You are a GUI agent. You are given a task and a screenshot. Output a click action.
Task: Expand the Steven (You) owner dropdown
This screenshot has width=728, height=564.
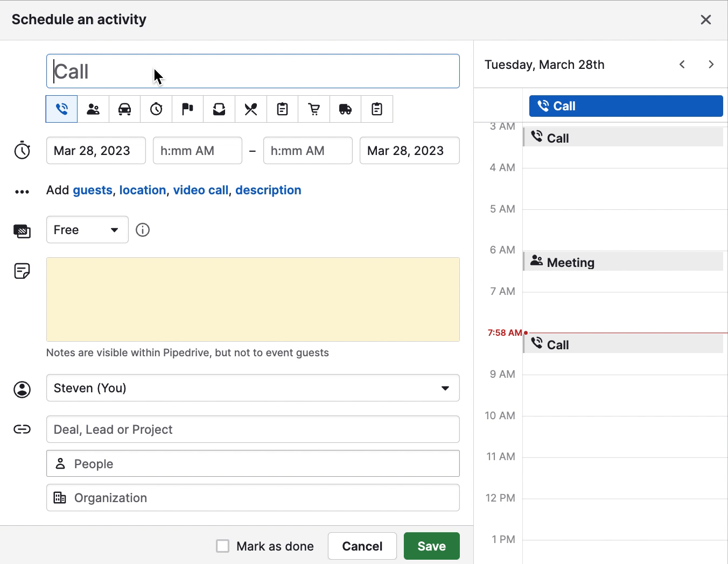point(253,388)
